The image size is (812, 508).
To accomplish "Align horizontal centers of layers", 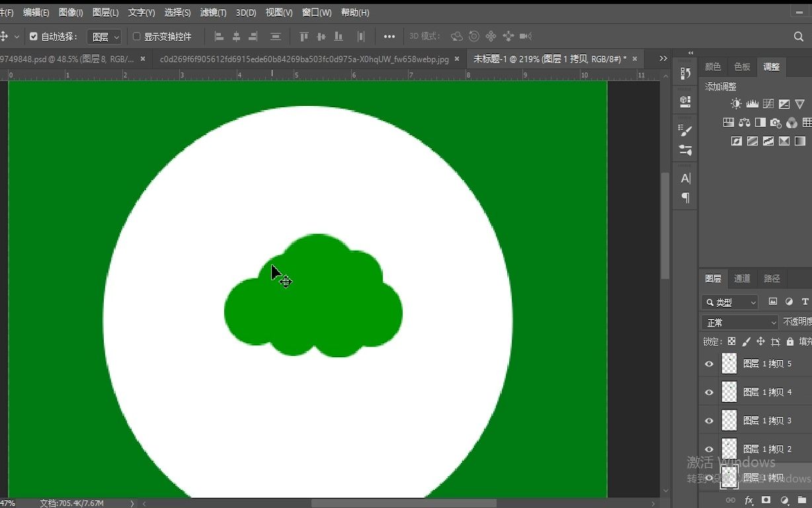I will point(236,37).
